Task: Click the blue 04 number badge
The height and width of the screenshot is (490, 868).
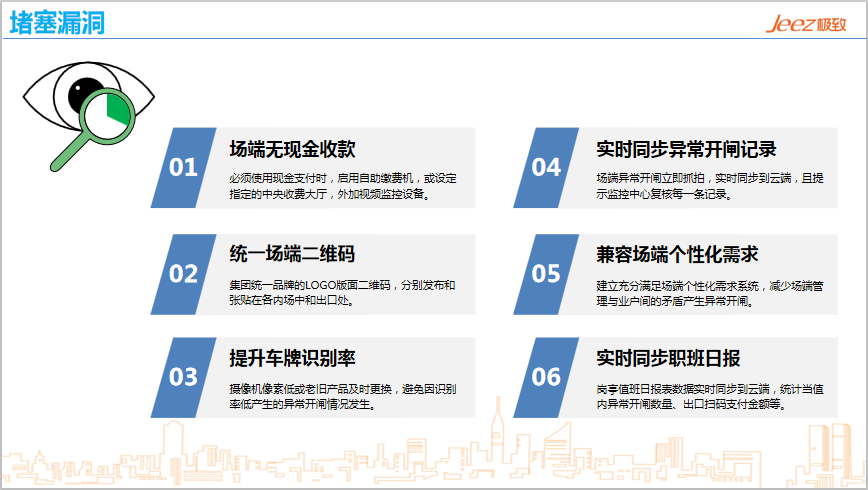Action: [x=546, y=168]
